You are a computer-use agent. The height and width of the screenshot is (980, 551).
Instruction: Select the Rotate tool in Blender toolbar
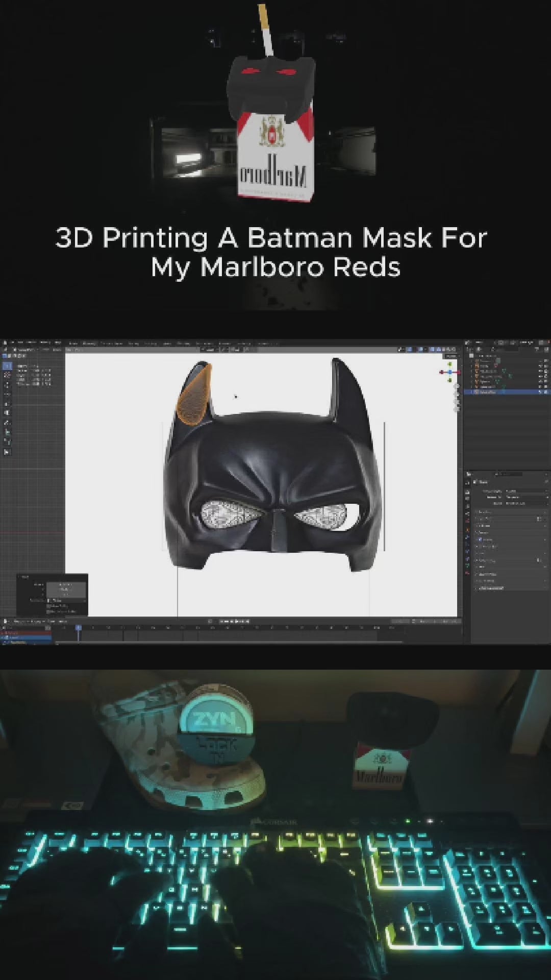point(7,394)
